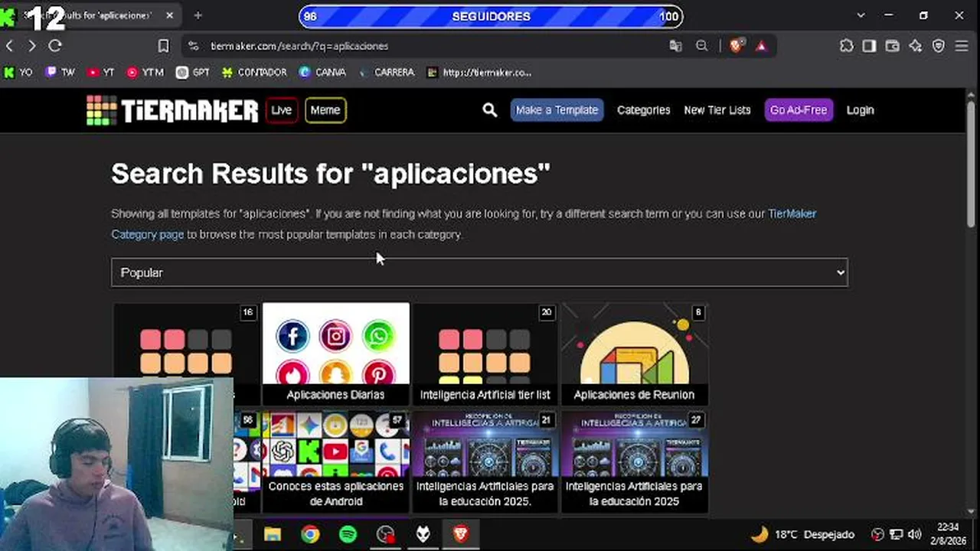The image size is (980, 551).
Task: Click the Brave browser taskbar icon
Action: 460,533
